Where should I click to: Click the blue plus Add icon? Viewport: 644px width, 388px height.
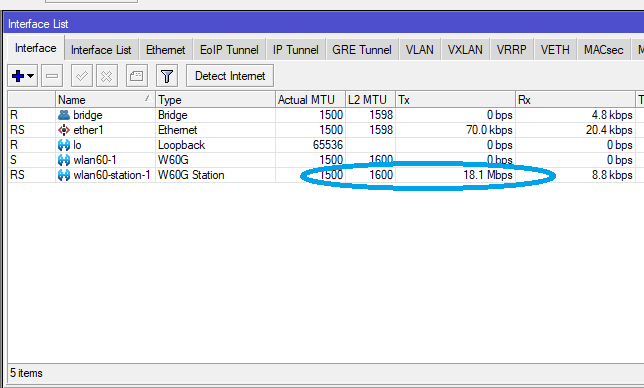point(18,76)
